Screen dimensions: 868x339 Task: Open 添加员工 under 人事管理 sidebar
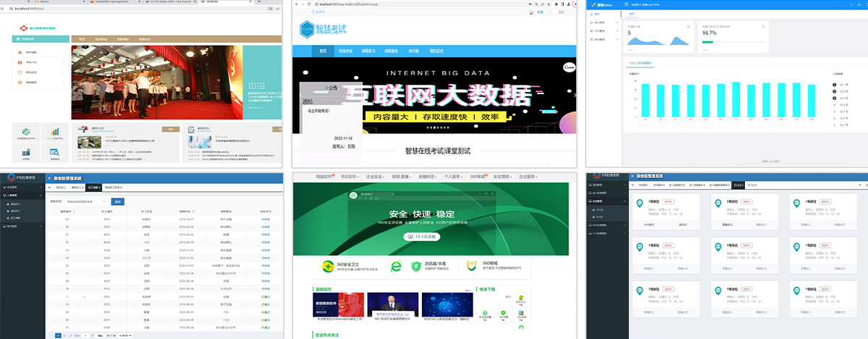(13, 211)
